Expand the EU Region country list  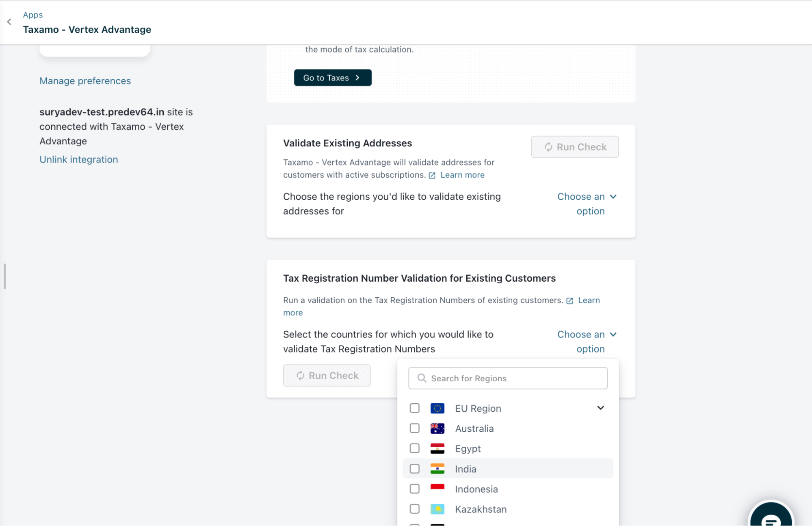(600, 408)
